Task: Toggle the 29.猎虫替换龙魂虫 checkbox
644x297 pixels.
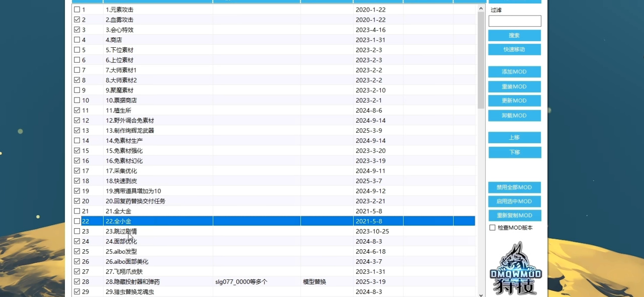Action: coord(77,291)
